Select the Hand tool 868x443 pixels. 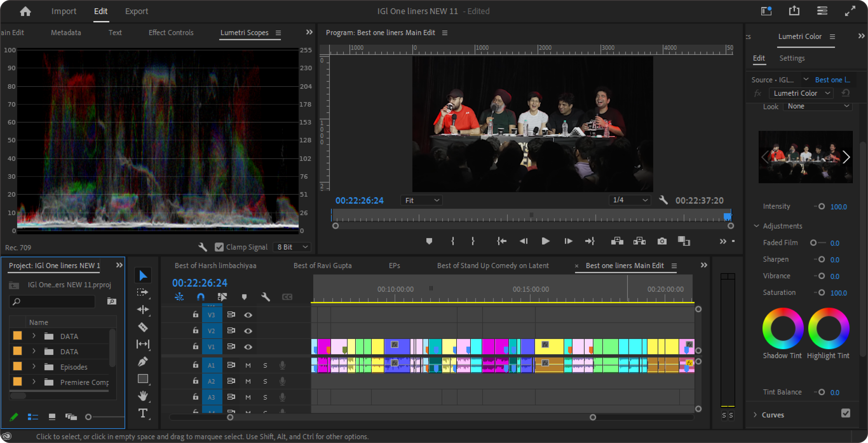(143, 396)
